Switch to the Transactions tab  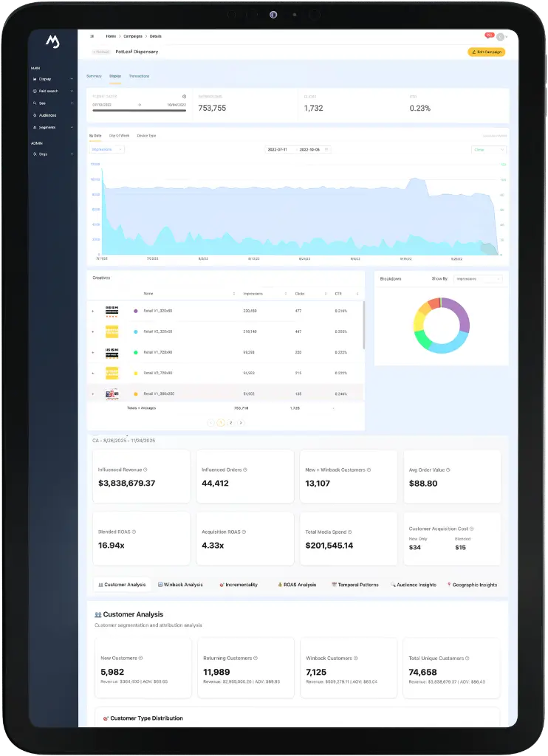tap(139, 76)
